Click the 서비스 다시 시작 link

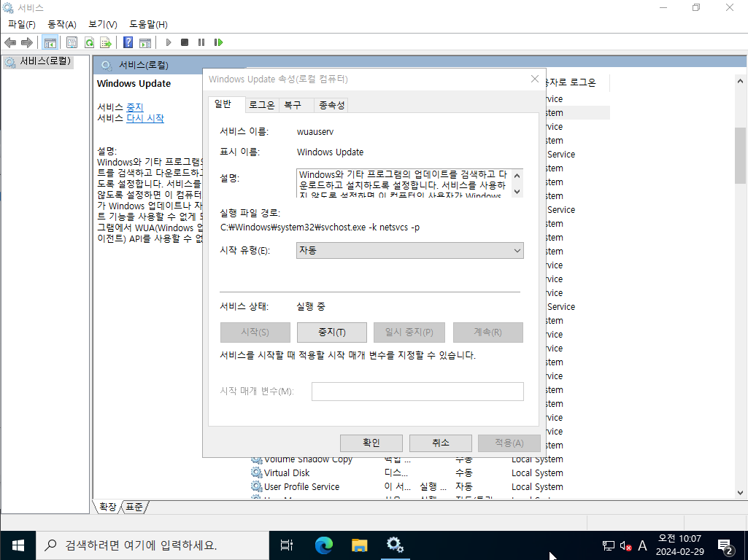(145, 118)
